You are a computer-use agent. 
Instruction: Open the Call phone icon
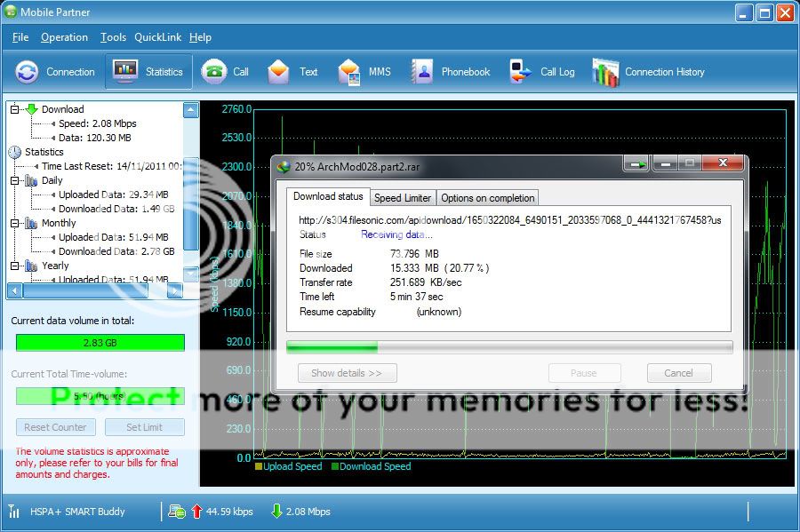pyautogui.click(x=213, y=72)
